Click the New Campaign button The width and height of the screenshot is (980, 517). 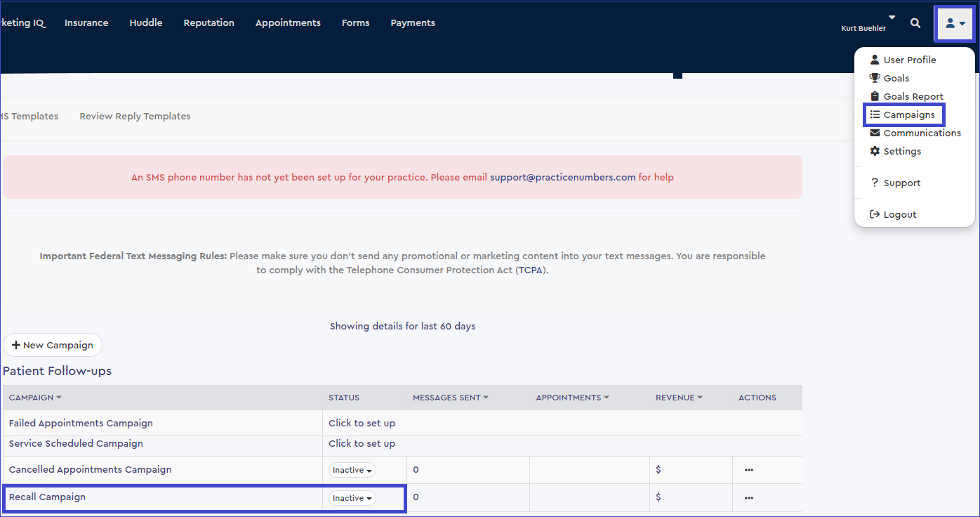click(x=53, y=345)
